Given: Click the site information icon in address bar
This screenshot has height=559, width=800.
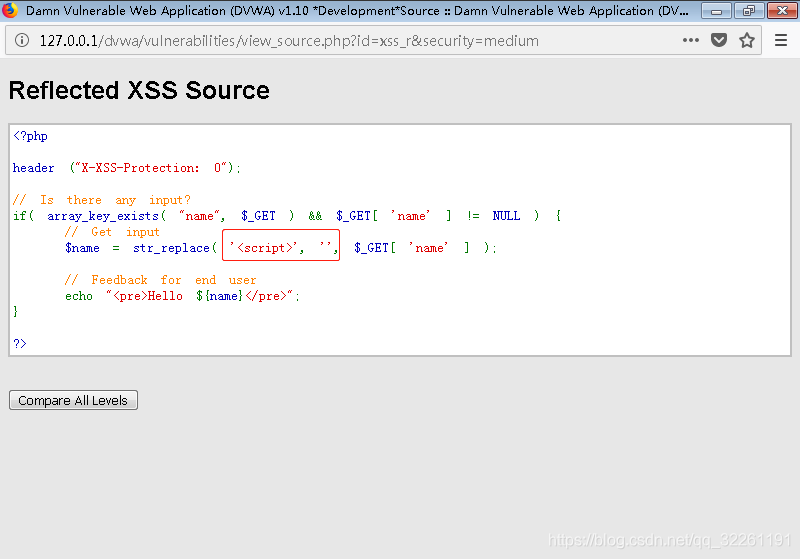Looking at the screenshot, I should coord(21,40).
